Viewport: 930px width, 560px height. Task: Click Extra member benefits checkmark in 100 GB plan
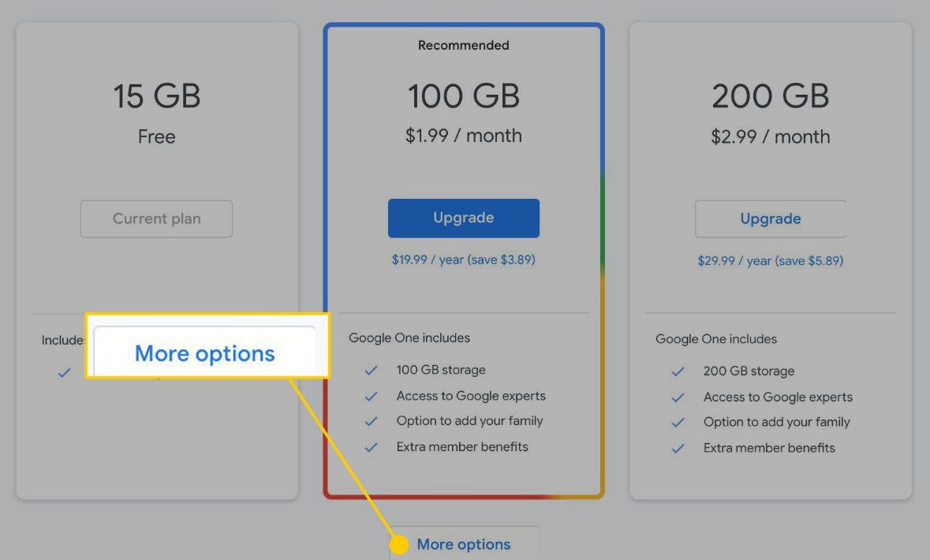pos(371,447)
